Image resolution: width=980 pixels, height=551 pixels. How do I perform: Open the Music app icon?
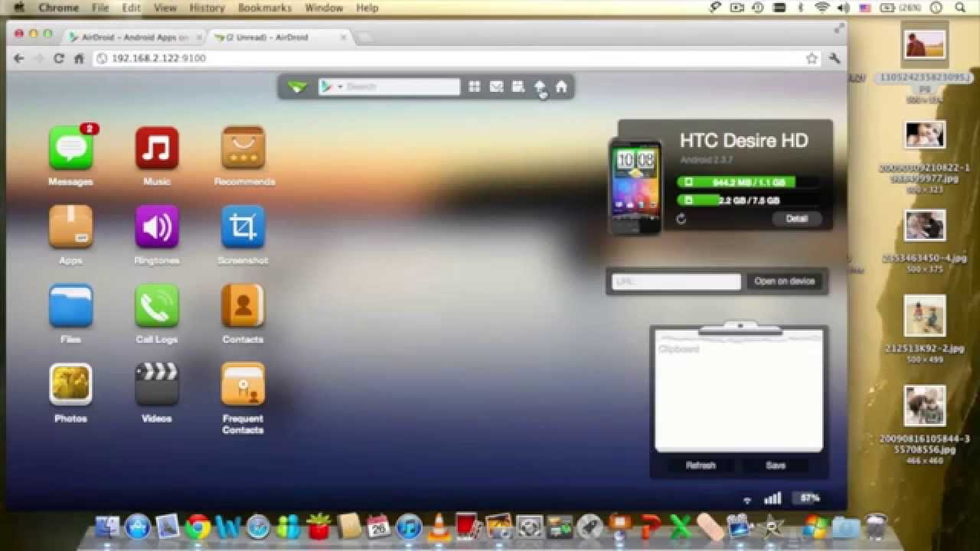157,148
